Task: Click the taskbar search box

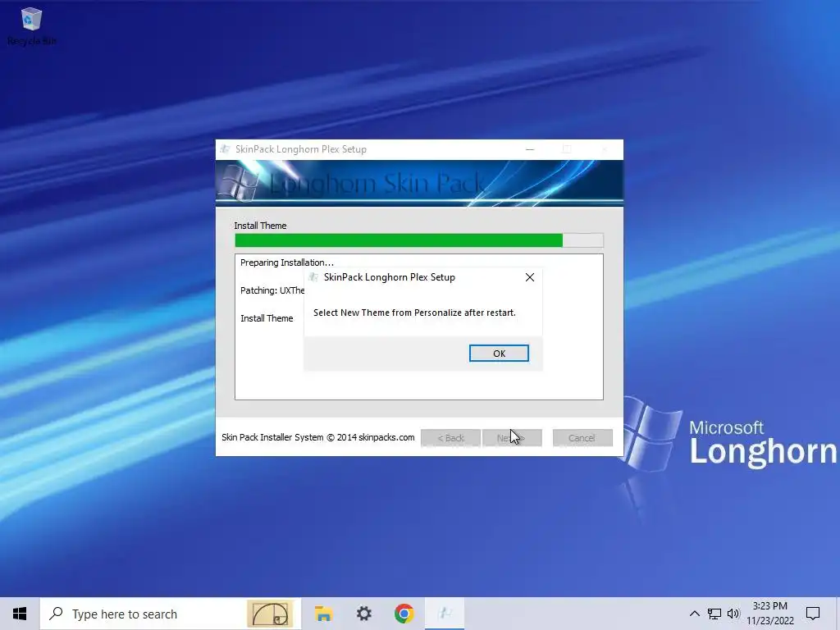Action: pyautogui.click(x=171, y=614)
